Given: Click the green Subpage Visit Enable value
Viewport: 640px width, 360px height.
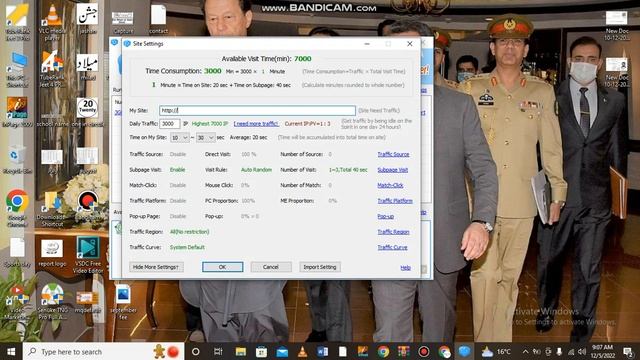Looking at the screenshot, I should pyautogui.click(x=178, y=170).
